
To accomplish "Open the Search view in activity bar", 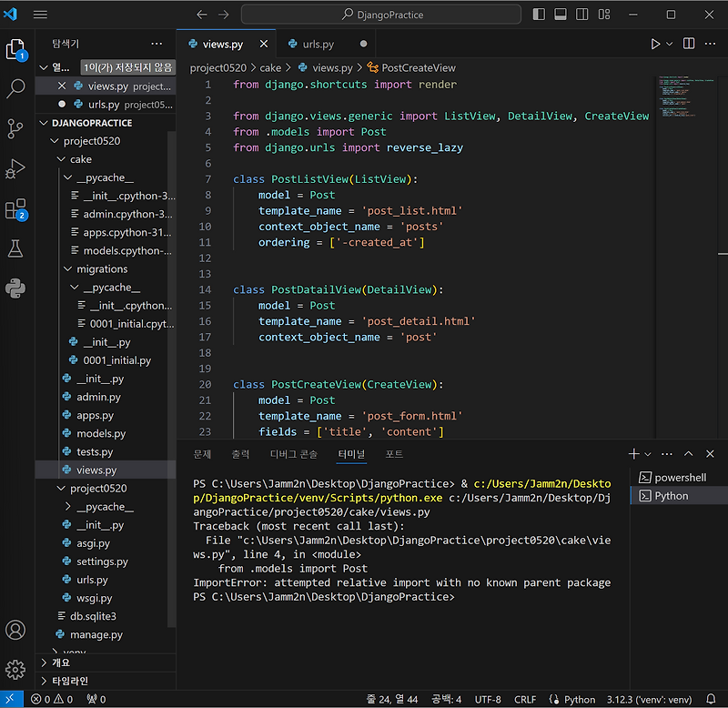I will [15, 88].
